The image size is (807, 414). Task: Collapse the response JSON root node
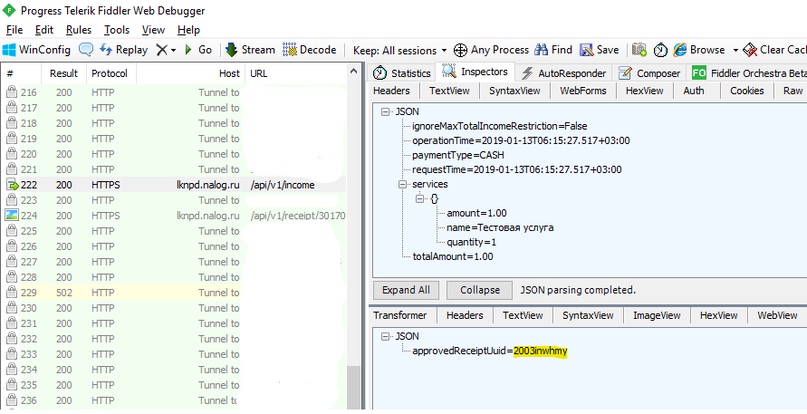[385, 336]
